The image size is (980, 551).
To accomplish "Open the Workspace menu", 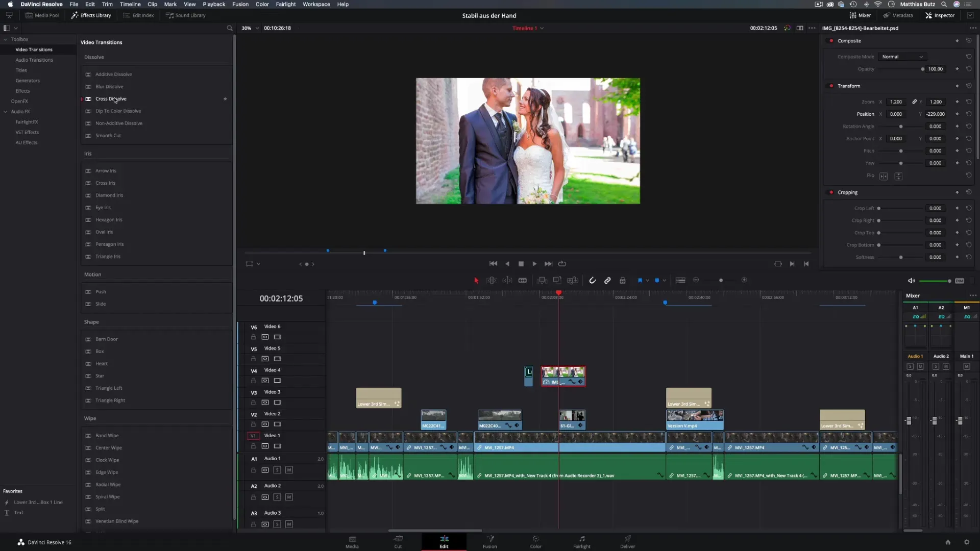I will [316, 4].
